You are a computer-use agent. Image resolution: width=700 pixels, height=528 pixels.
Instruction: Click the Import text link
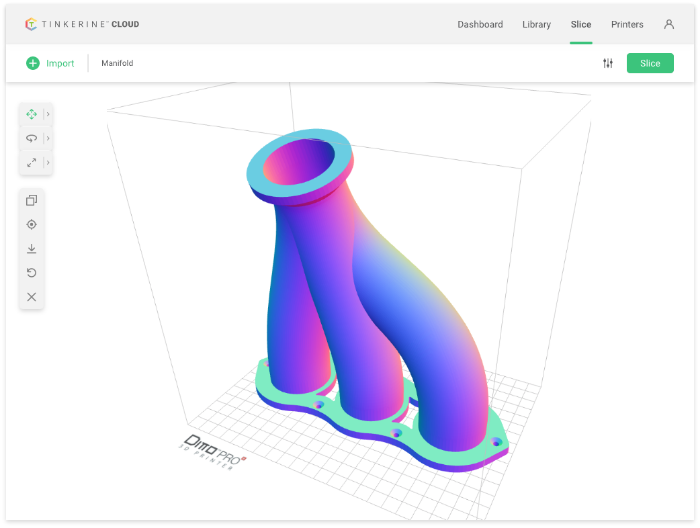pyautogui.click(x=60, y=63)
